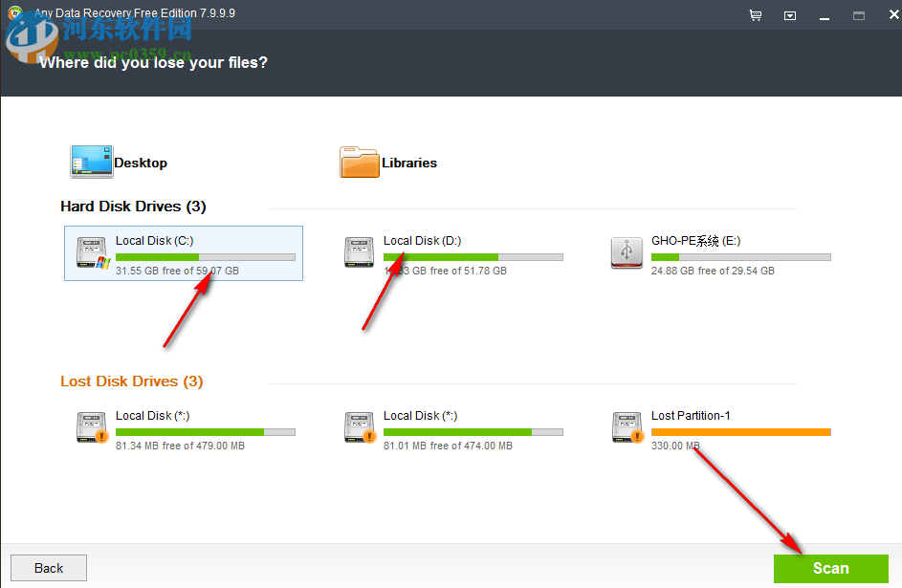Click the Lost Partition-1 label
Image resolution: width=902 pixels, height=588 pixels.
[691, 416]
